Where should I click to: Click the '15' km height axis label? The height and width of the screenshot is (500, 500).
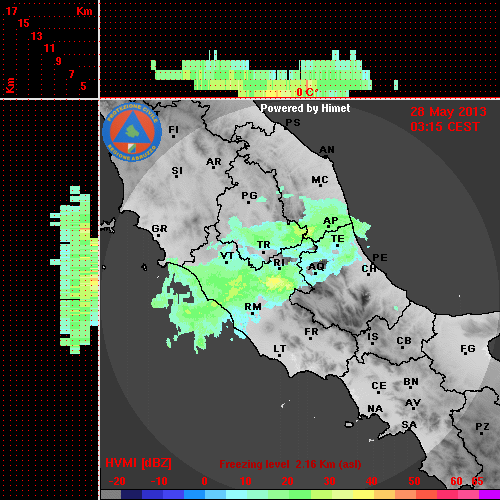(x=24, y=23)
